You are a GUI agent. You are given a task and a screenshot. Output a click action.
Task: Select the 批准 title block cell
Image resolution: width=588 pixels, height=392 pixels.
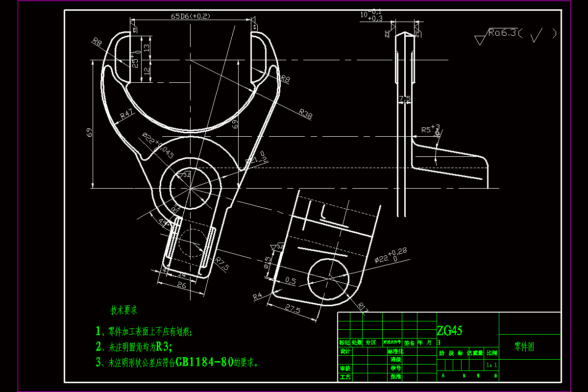396,377
